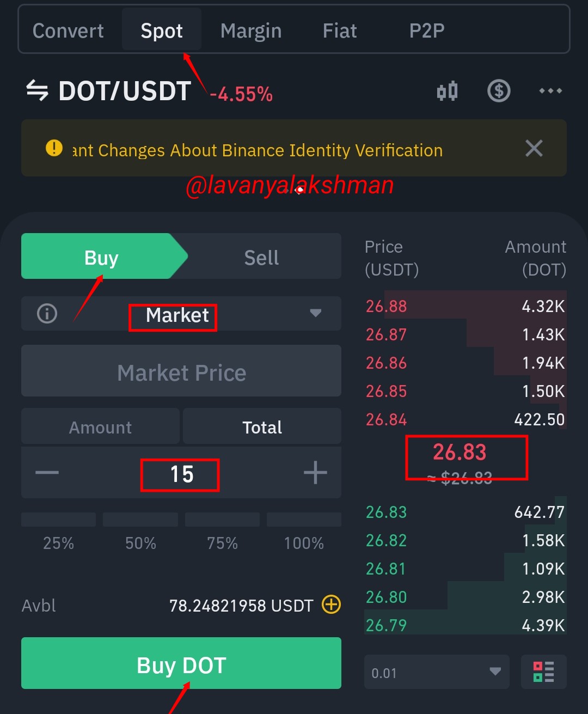The image size is (588, 714).
Task: Tap the yellow alert warning icon
Action: pos(54,148)
